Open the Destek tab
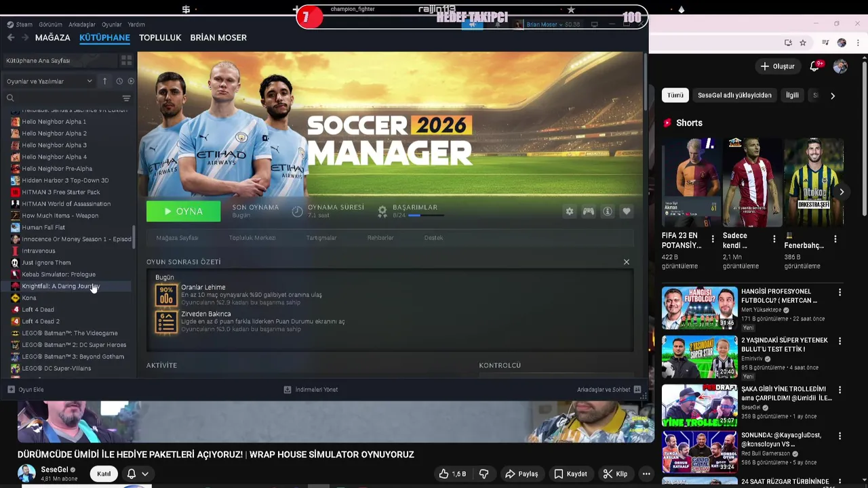The height and width of the screenshot is (488, 868). tap(433, 238)
